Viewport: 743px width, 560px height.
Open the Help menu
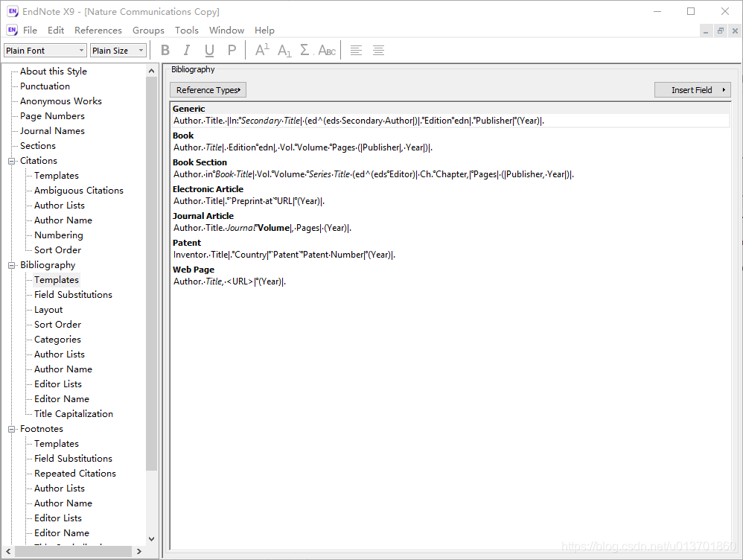(264, 30)
